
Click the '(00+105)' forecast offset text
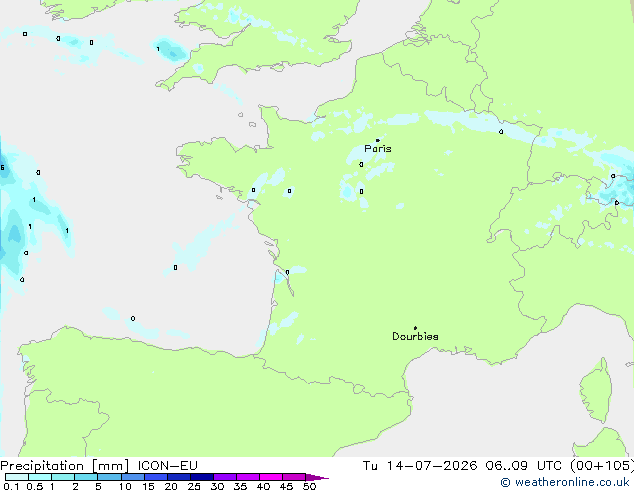click(602, 466)
